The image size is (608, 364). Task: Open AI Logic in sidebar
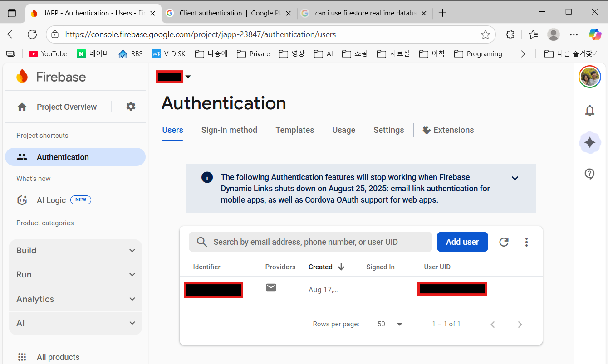coord(54,200)
